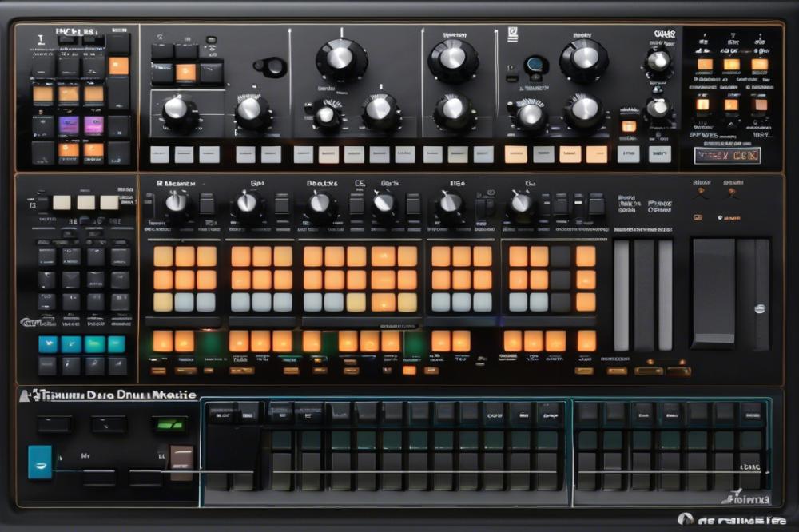Screen dimensions: 799x532
Task: Toggle the last orange button in the top-right panel's upper row
Action: click(x=759, y=64)
